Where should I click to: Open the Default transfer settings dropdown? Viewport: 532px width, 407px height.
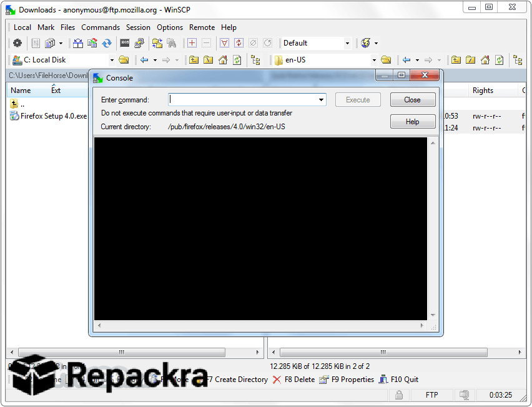point(347,44)
